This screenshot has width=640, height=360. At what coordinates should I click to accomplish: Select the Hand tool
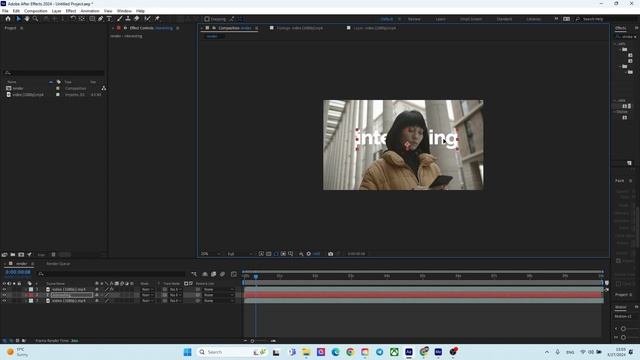pos(27,19)
